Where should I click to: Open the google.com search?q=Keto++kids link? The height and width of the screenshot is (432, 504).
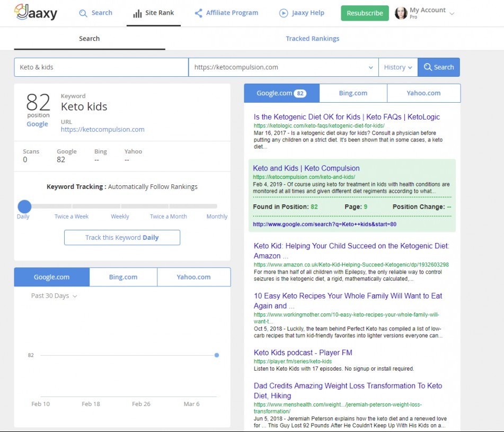pos(324,224)
